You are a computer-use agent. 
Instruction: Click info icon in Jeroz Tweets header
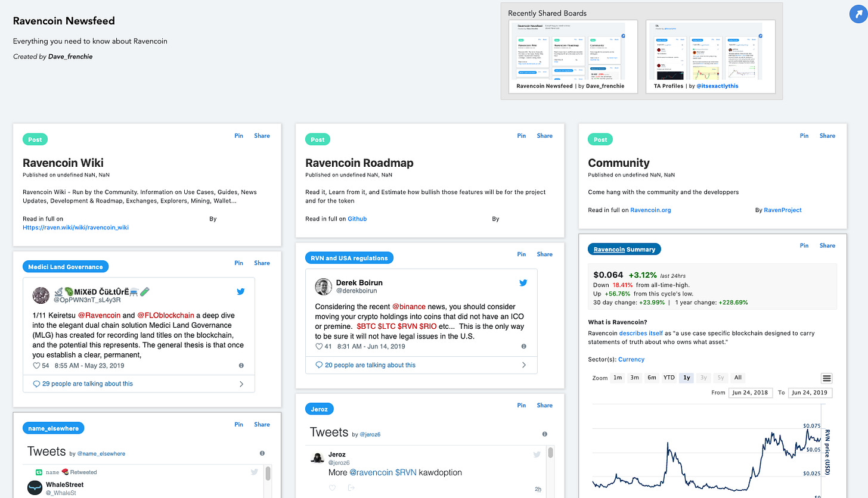point(544,434)
